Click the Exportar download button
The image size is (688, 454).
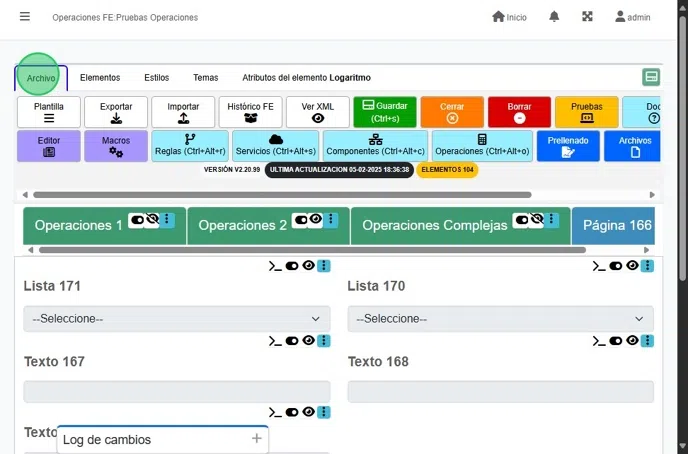coord(116,112)
